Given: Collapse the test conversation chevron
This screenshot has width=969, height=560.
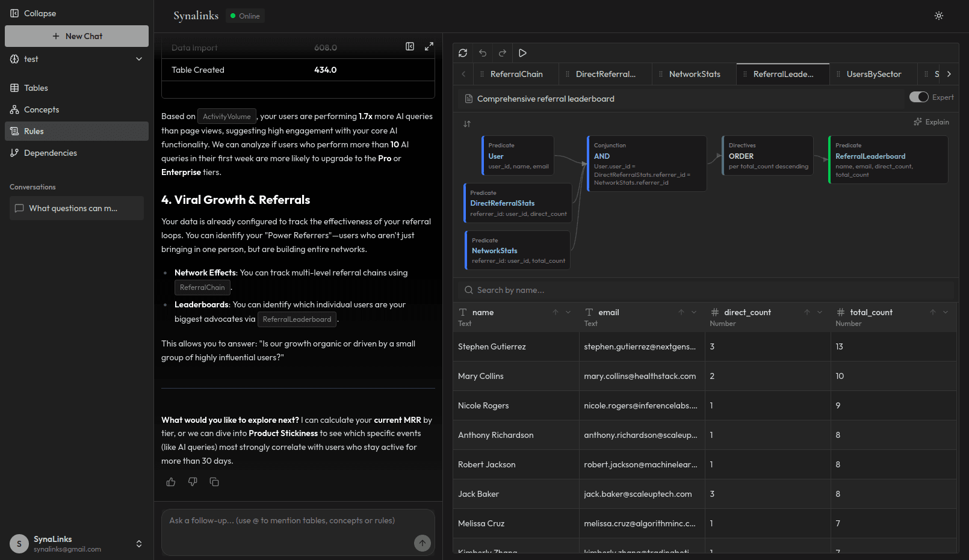Looking at the screenshot, I should point(139,59).
